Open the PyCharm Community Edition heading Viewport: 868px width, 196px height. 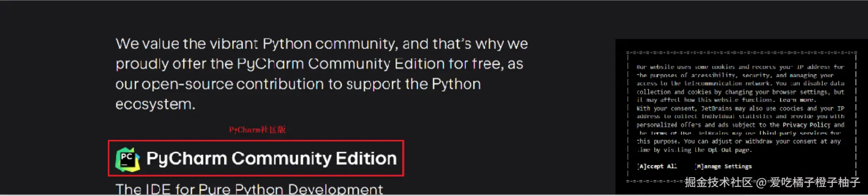(271, 159)
